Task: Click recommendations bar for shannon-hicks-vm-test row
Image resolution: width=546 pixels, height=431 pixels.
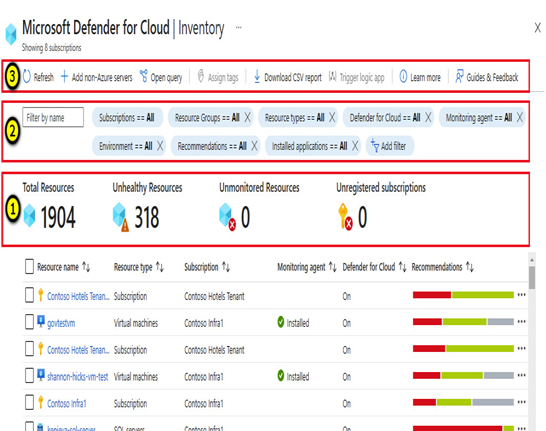Action: (463, 375)
